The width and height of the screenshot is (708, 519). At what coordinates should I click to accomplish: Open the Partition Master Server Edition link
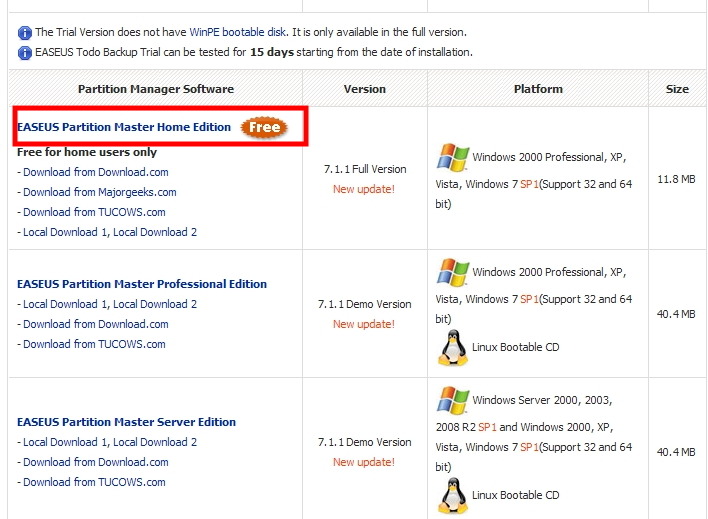[x=126, y=422]
